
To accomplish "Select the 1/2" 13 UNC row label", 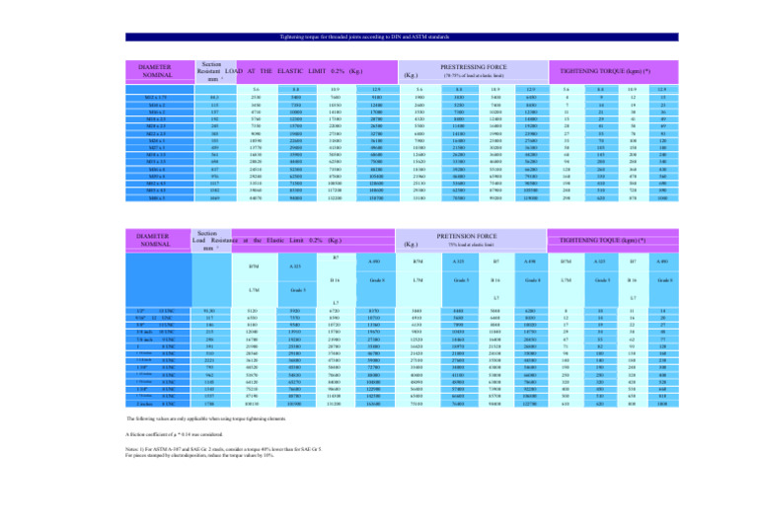I will click(158, 311).
